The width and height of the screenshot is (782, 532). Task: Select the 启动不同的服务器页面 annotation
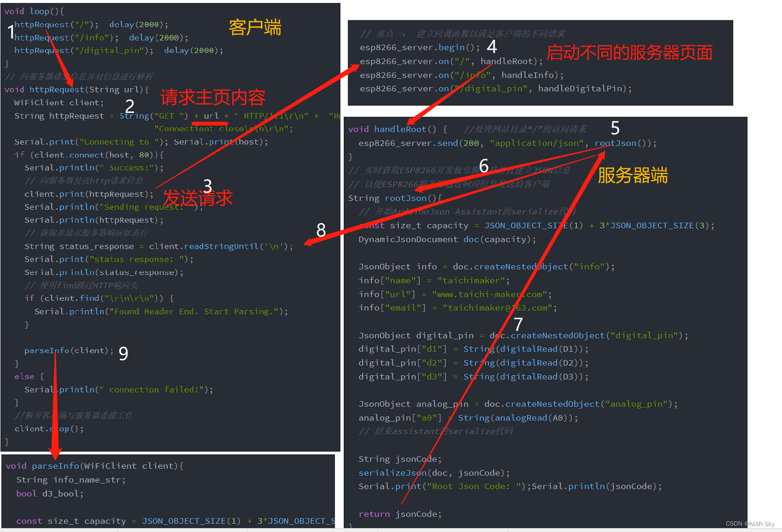tap(630, 53)
